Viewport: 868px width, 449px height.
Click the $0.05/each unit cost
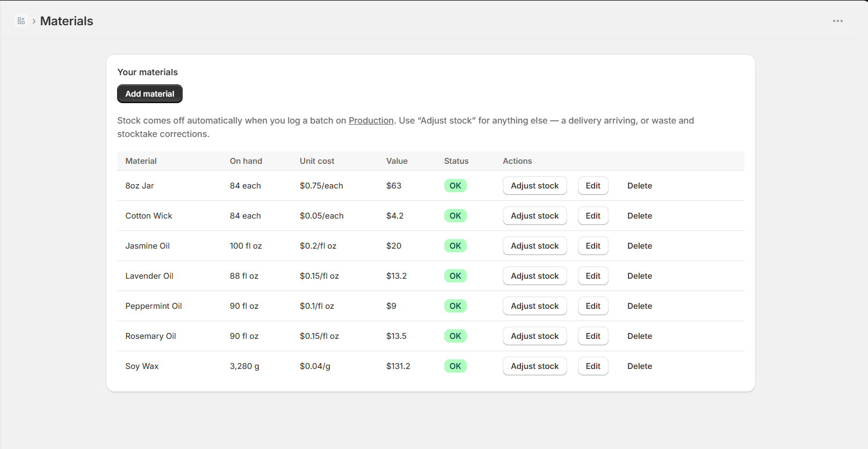(322, 216)
